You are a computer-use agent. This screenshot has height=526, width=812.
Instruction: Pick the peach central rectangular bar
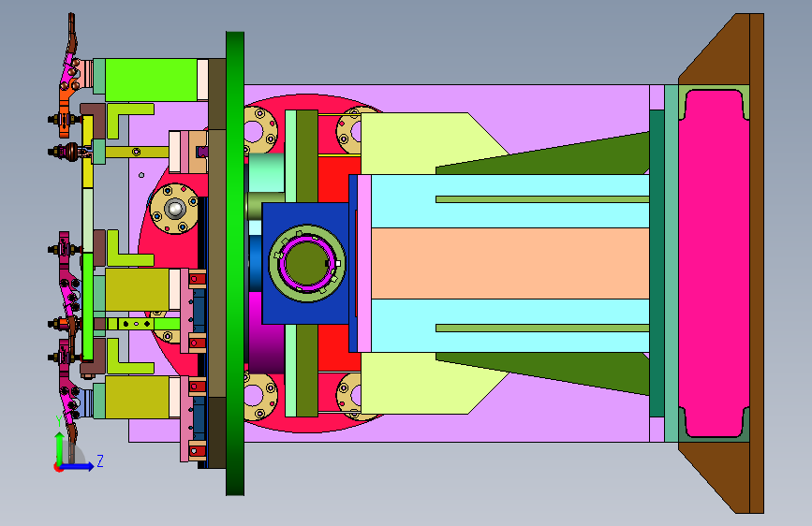510,263
